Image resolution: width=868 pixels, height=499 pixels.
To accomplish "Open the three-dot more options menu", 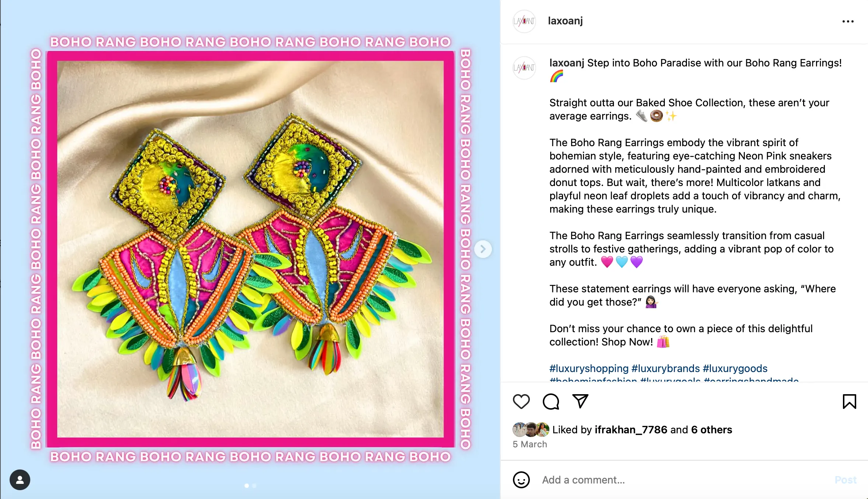I will point(848,21).
